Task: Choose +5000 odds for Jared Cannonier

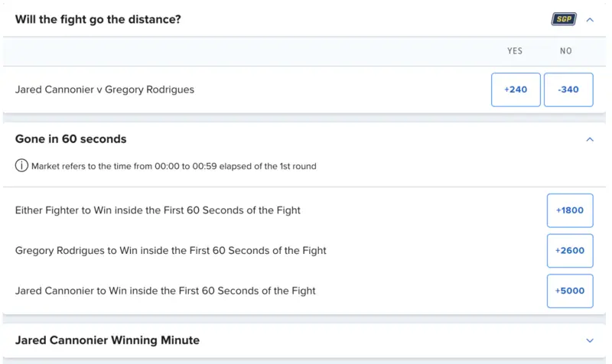Action: 570,291
